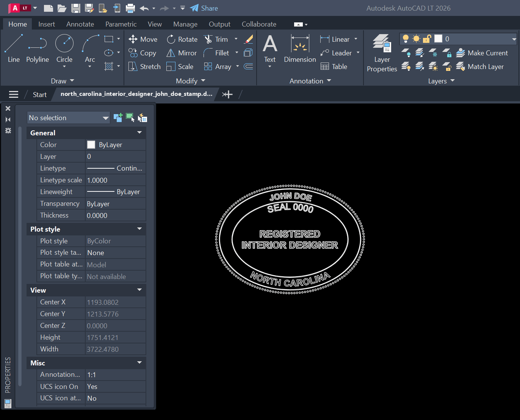Viewport: 520px width, 420px height.
Task: Open the Layer Properties manager
Action: coord(382,53)
